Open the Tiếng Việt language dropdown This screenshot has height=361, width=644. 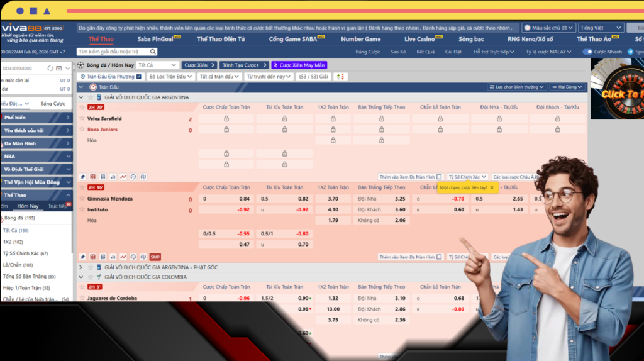tap(601, 28)
